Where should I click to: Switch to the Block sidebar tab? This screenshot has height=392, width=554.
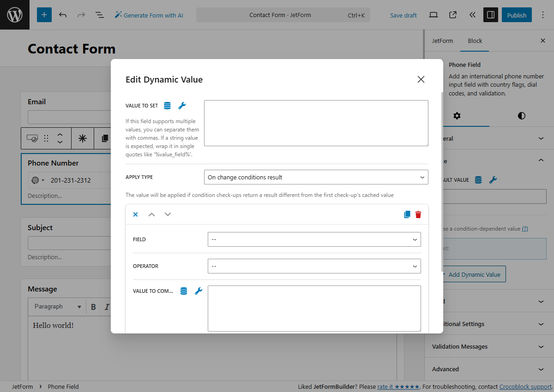(475, 41)
